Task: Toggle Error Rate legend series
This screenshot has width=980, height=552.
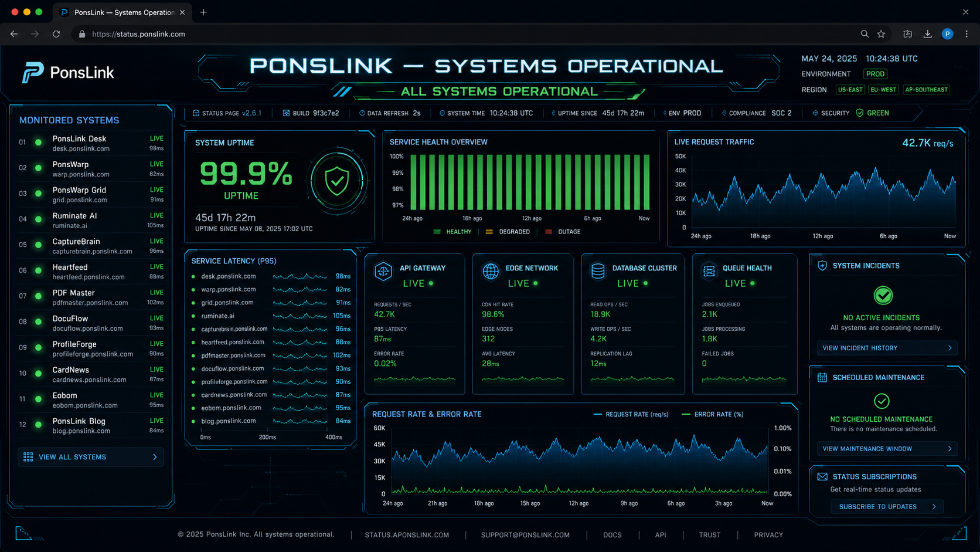Action: pos(713,414)
